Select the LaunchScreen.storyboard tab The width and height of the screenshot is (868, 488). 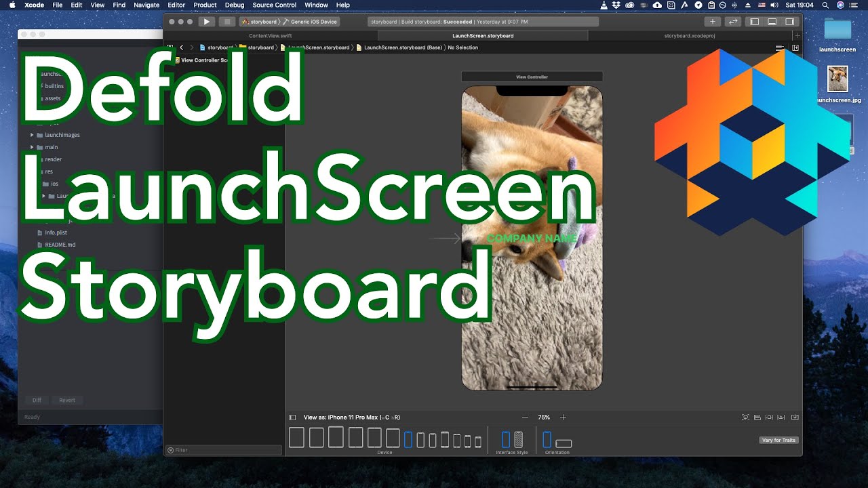click(483, 35)
